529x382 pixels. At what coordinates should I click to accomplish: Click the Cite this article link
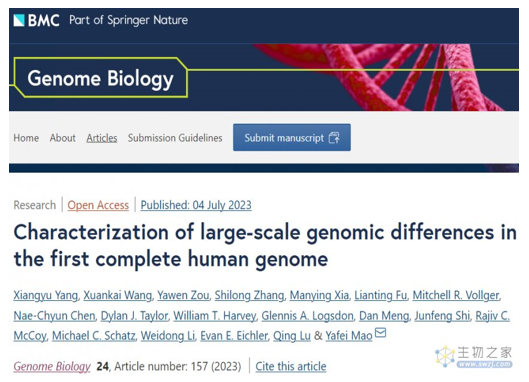click(291, 366)
